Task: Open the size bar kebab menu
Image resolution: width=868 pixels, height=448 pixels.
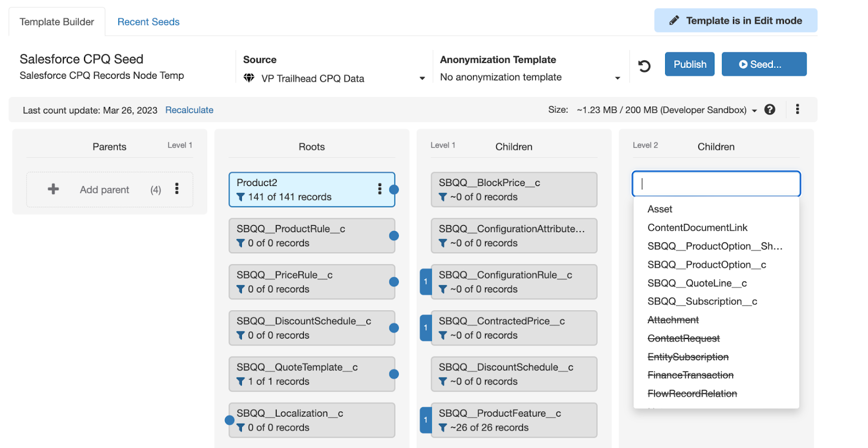Action: tap(797, 109)
